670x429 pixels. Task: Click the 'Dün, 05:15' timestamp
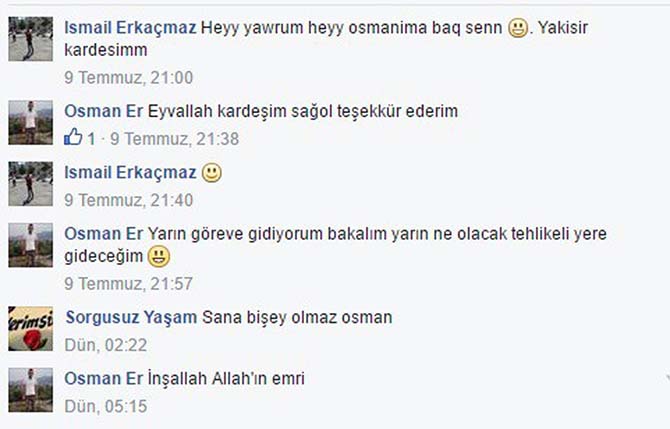point(106,406)
